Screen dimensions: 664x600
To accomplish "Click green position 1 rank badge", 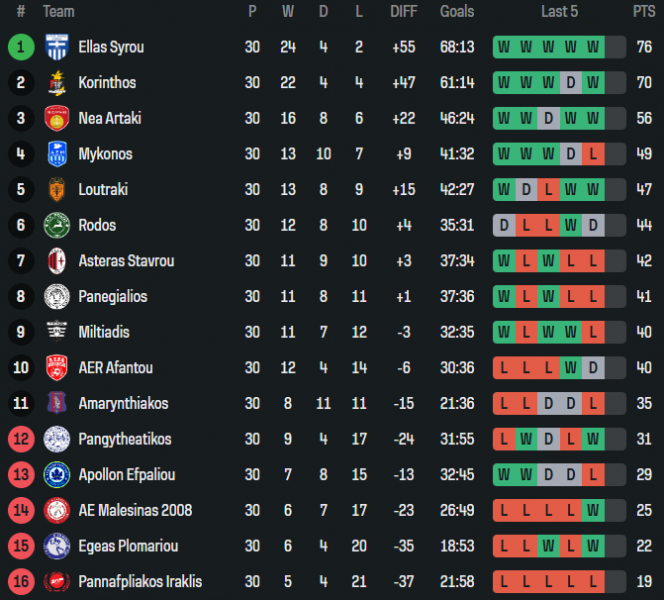I will click(x=21, y=47).
